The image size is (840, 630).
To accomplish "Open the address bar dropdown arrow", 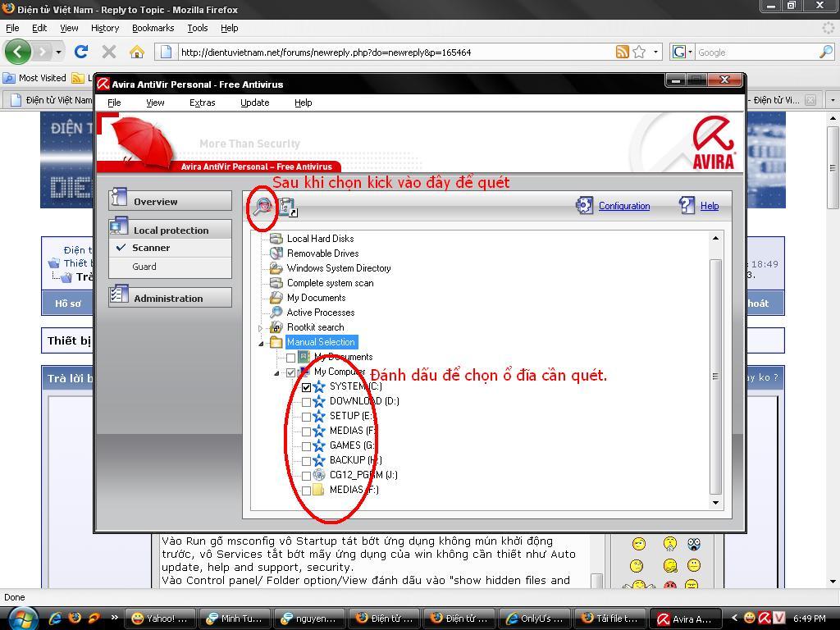I will [x=655, y=52].
